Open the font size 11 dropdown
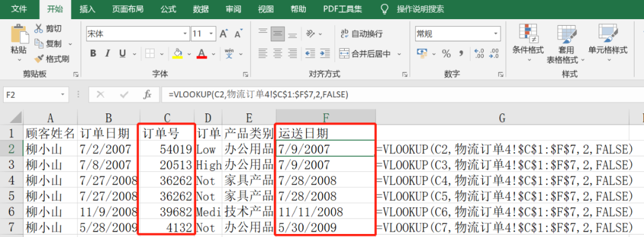This screenshot has width=644, height=237. click(x=212, y=34)
